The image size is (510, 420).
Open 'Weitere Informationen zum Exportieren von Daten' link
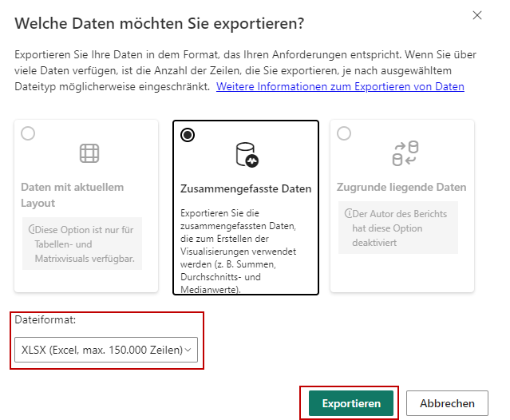coord(340,86)
